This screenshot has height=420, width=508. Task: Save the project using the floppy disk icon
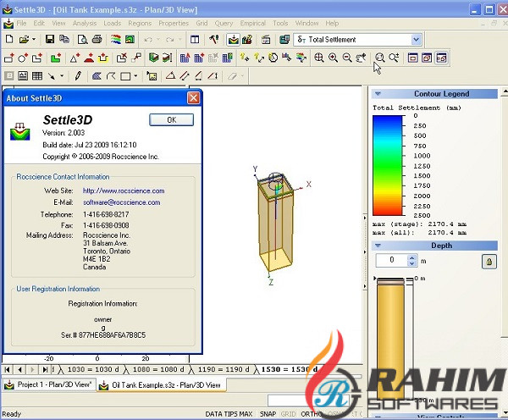tap(50, 40)
